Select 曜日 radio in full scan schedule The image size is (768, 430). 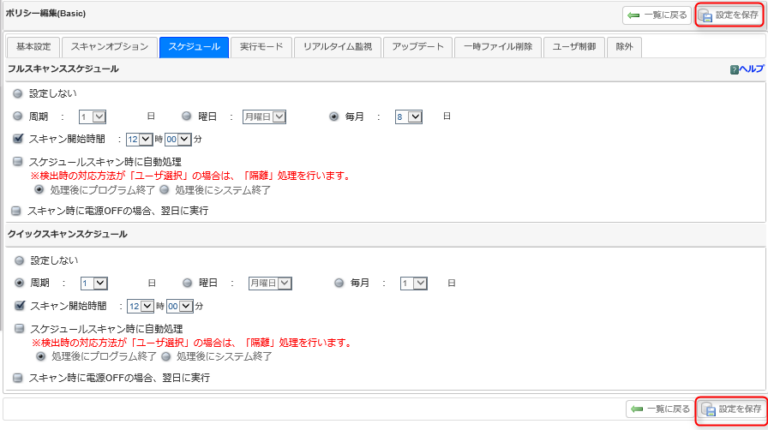pos(187,116)
